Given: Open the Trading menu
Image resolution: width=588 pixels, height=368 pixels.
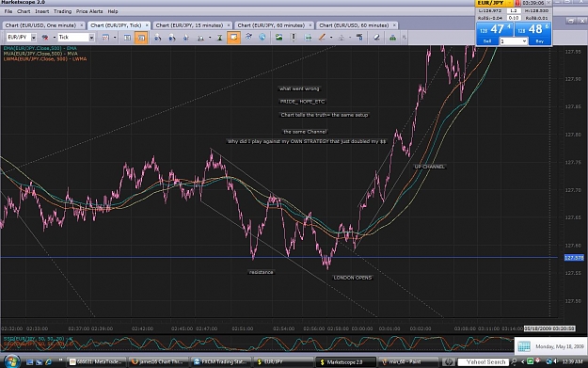Looking at the screenshot, I should pos(63,11).
